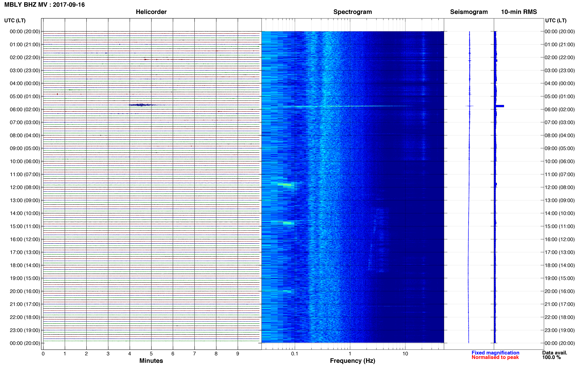Click left time label 03:00 (23:00)
Viewport: 588px width, 368px height.
[25, 71]
